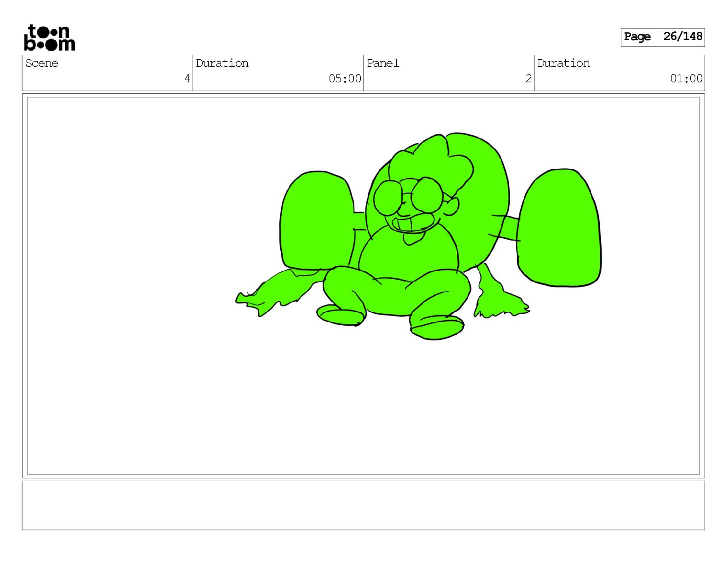Click the scene duration value 05:00
Viewport: 728px width, 563px height.
click(345, 79)
